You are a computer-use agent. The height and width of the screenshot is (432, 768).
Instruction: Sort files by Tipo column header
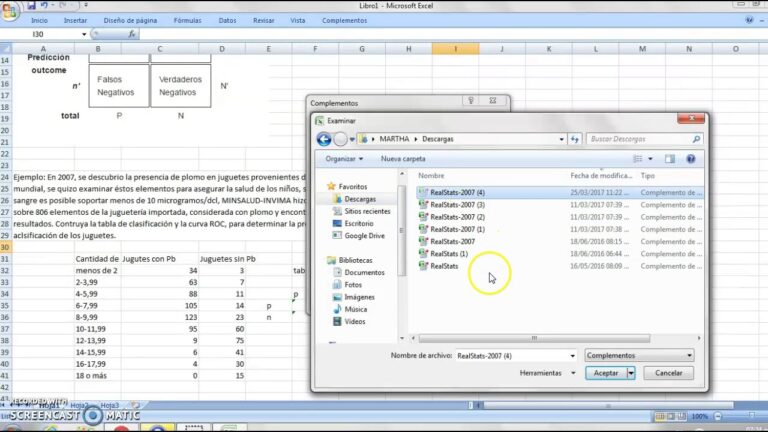click(648, 175)
